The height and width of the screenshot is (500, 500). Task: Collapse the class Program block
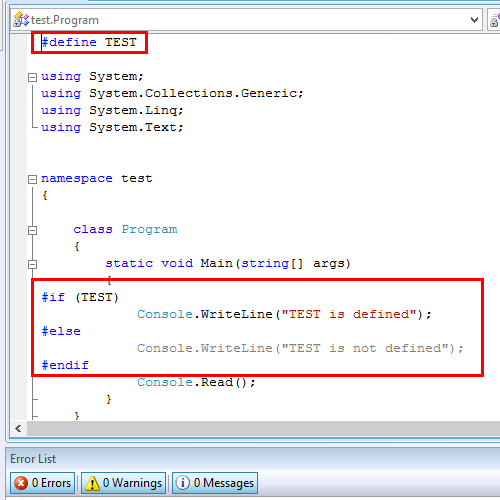pos(32,230)
